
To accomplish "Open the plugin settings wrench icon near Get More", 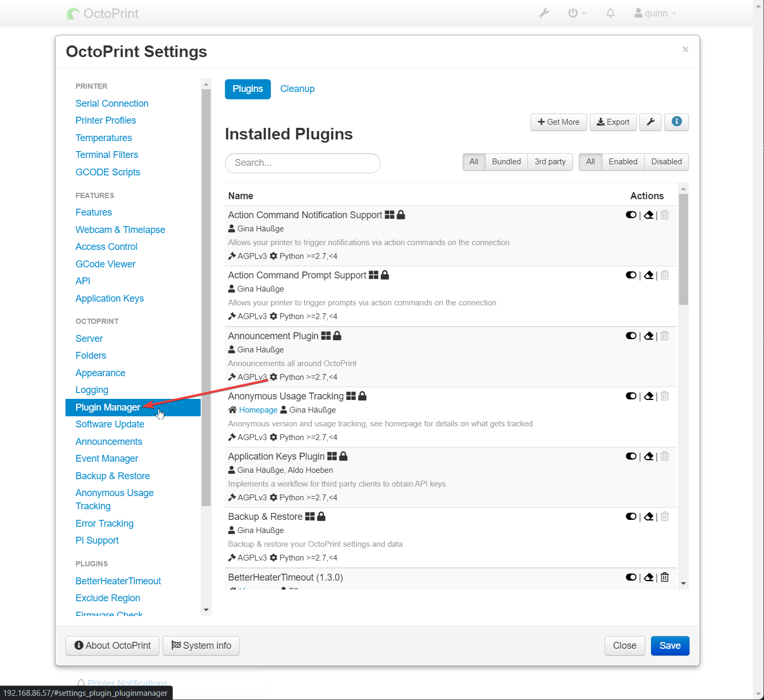I will [x=650, y=122].
